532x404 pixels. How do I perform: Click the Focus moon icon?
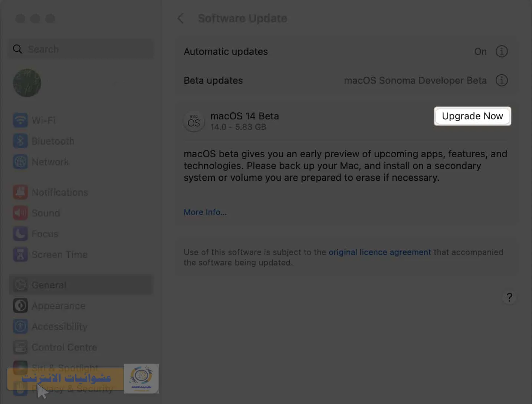pos(20,234)
